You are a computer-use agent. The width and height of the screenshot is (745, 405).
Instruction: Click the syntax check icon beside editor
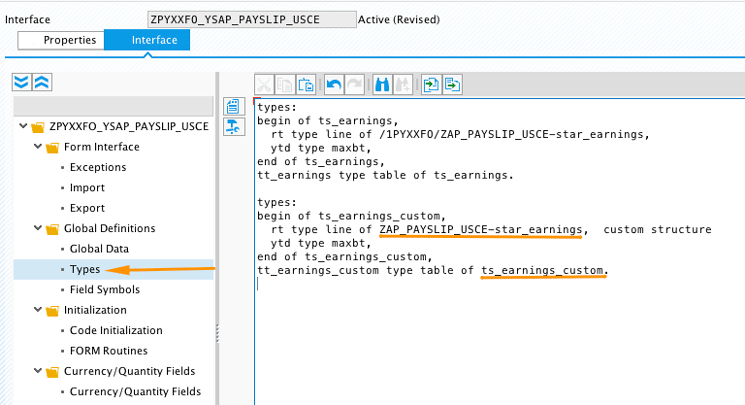pyautogui.click(x=234, y=106)
